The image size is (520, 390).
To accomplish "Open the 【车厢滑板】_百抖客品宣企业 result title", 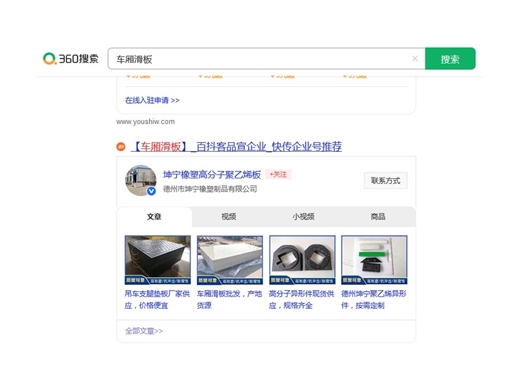I will (236, 146).
